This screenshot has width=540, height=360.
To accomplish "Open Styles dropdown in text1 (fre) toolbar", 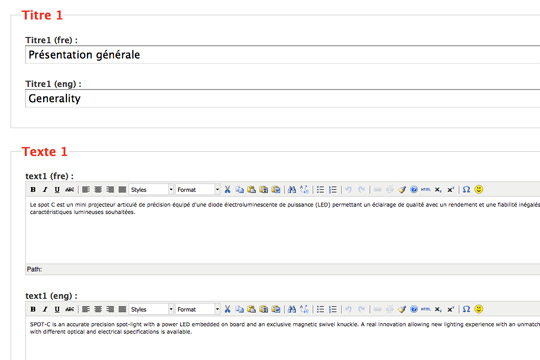I will pos(151,189).
